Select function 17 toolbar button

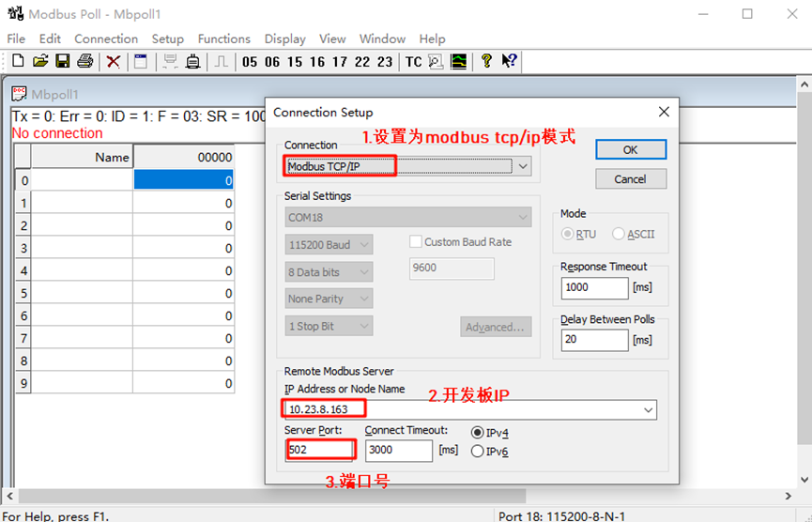(x=340, y=62)
